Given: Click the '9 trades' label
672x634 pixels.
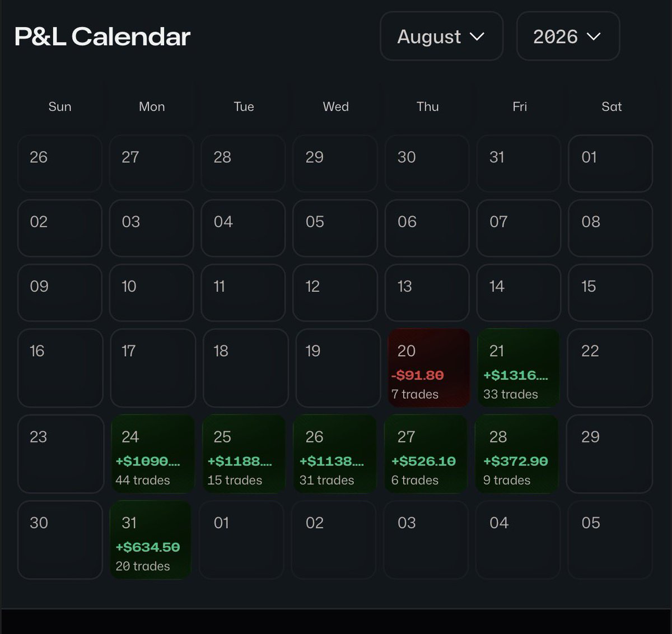Looking at the screenshot, I should click(x=507, y=481).
